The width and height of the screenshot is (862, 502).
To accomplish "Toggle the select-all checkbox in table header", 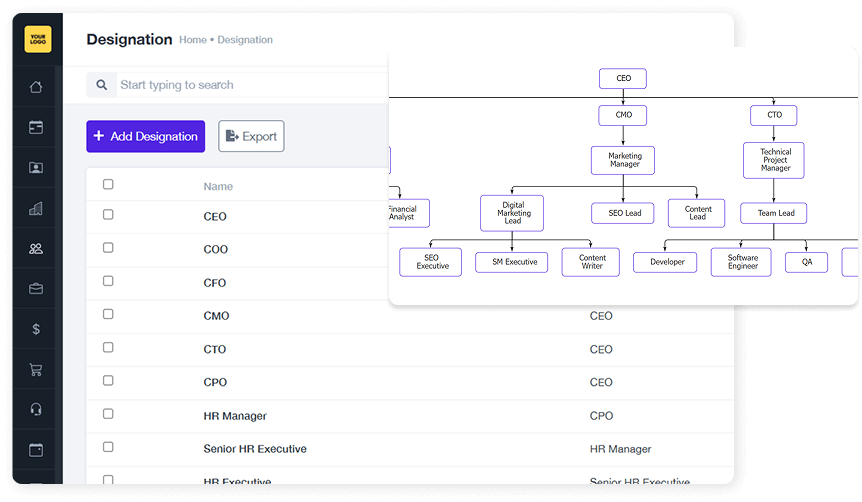I will [x=108, y=184].
